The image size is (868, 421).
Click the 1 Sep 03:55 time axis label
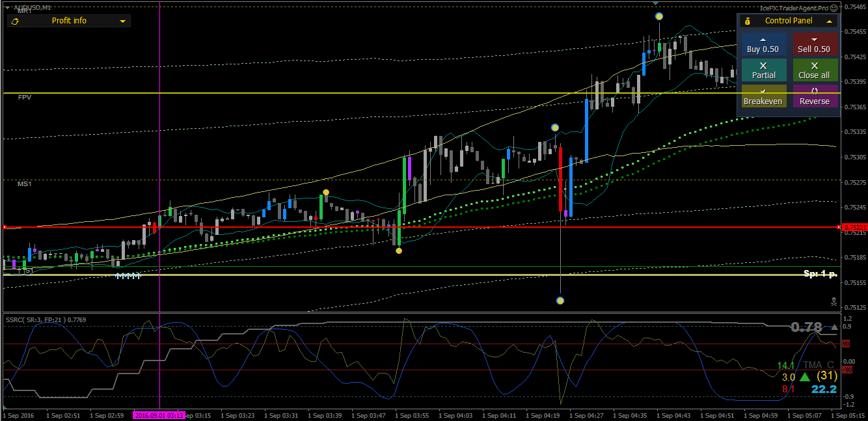click(412, 414)
